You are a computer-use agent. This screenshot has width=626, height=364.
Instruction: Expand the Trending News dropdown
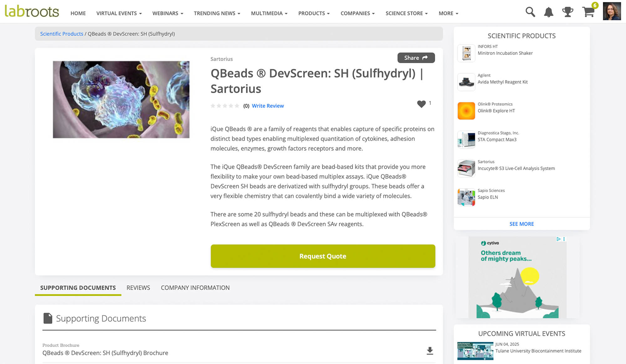click(217, 13)
